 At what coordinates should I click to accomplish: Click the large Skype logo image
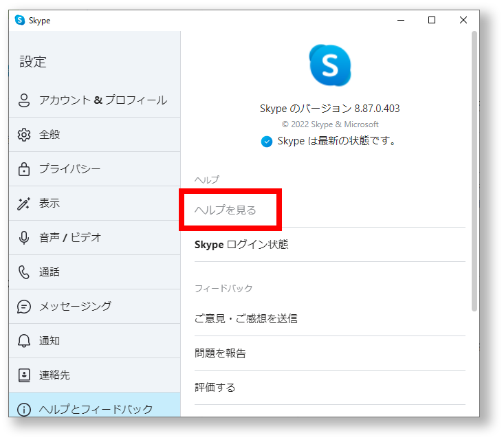point(330,65)
